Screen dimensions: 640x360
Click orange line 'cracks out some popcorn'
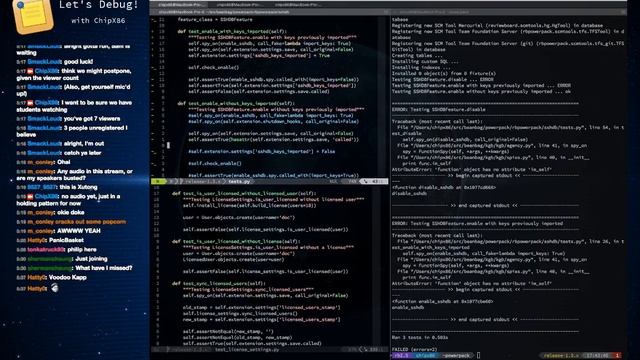[x=91, y=222]
